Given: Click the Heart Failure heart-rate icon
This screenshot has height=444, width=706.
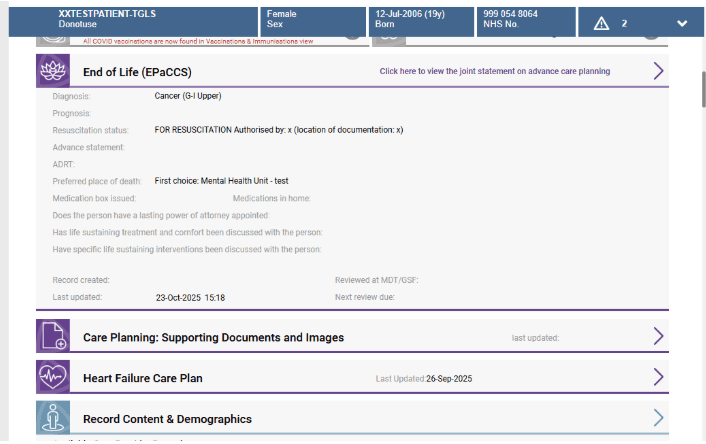Looking at the screenshot, I should point(53,377).
